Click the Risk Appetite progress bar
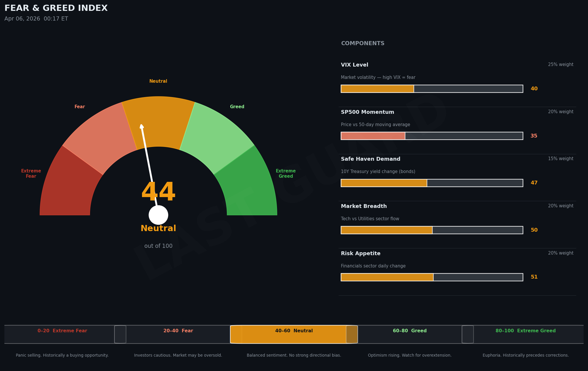This screenshot has width=588, height=371. [x=432, y=277]
